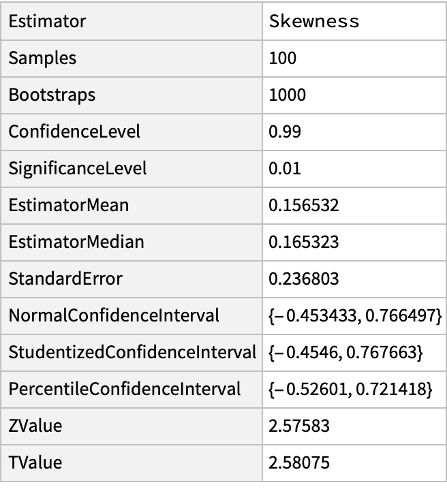Click the EstimatorMean label

[x=69, y=205]
